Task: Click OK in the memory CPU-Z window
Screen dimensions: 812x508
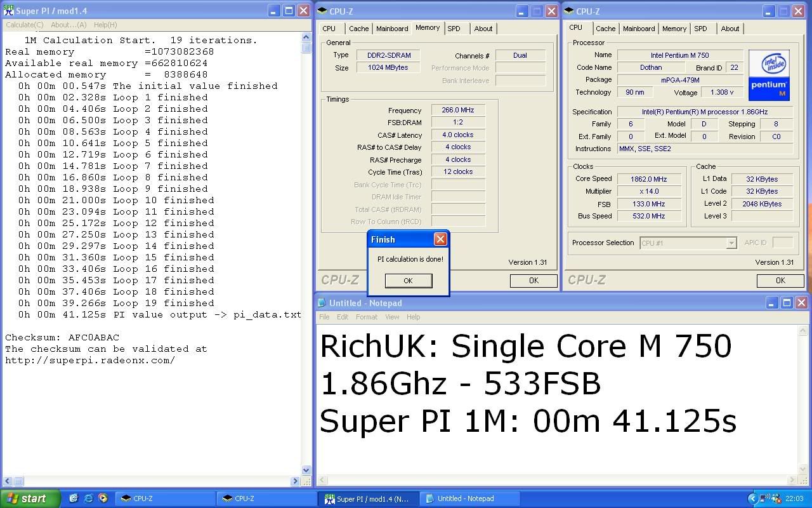Action: tap(534, 281)
